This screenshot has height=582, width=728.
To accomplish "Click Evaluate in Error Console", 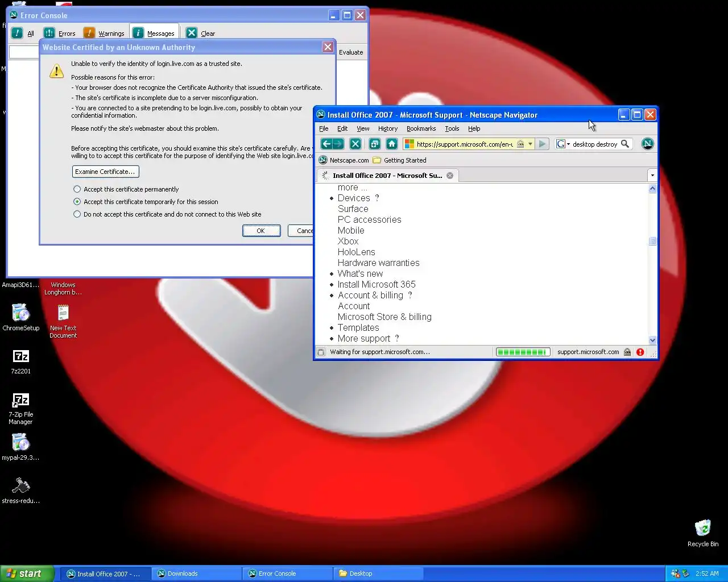I will tap(351, 52).
